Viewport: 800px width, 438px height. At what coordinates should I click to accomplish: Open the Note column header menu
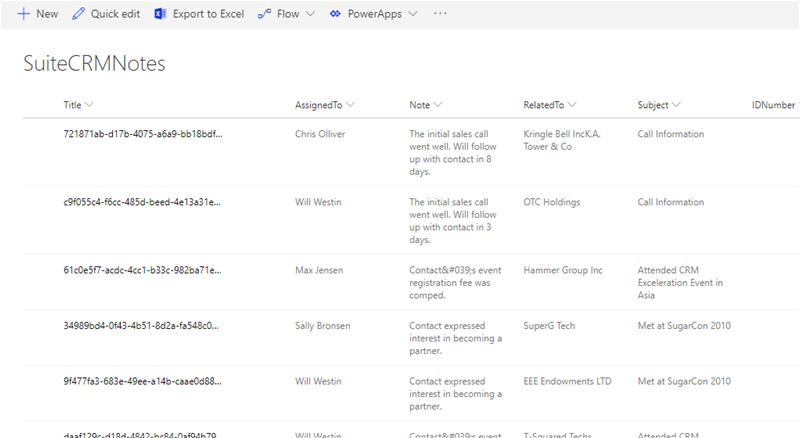coord(438,104)
